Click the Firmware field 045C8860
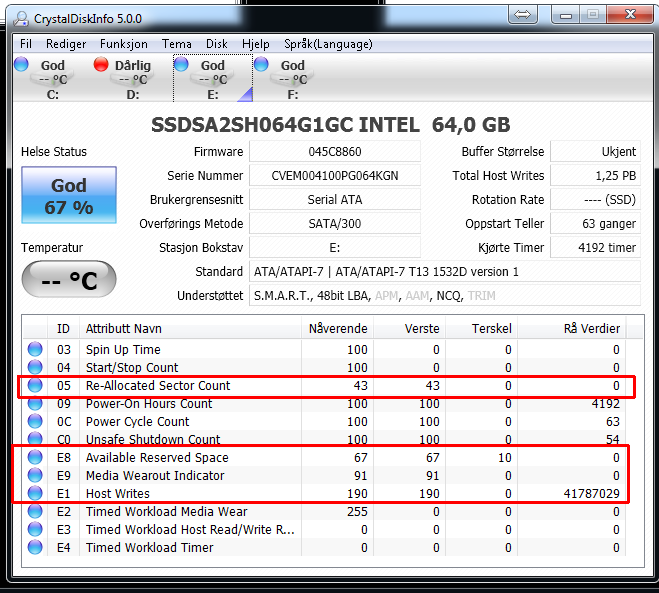659x593 pixels. click(x=335, y=151)
